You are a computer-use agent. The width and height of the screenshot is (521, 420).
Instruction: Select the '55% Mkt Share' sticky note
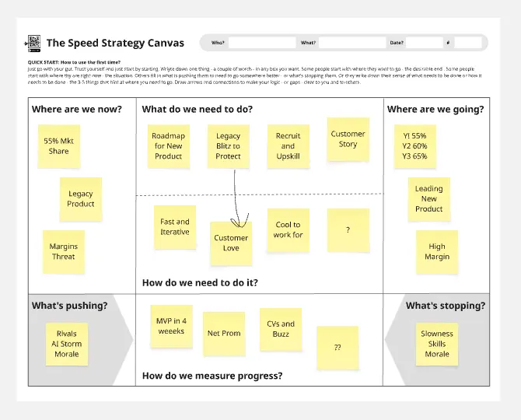point(59,146)
